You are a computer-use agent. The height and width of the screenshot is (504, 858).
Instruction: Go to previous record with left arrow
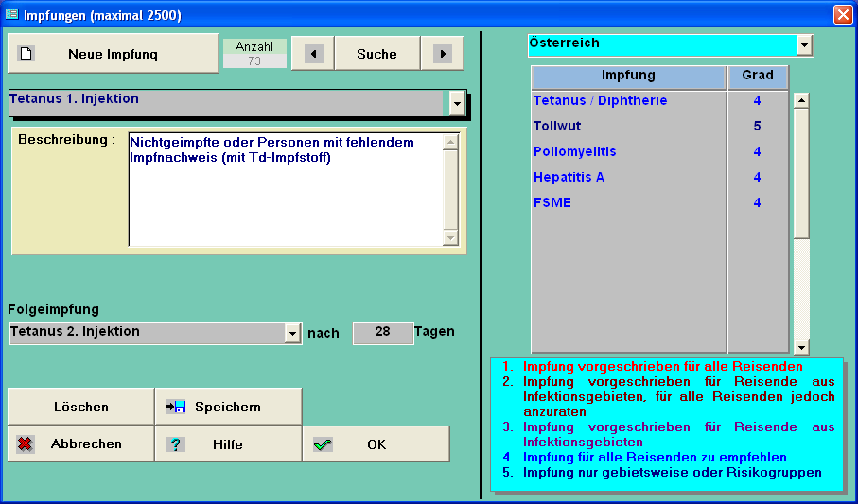tap(313, 54)
